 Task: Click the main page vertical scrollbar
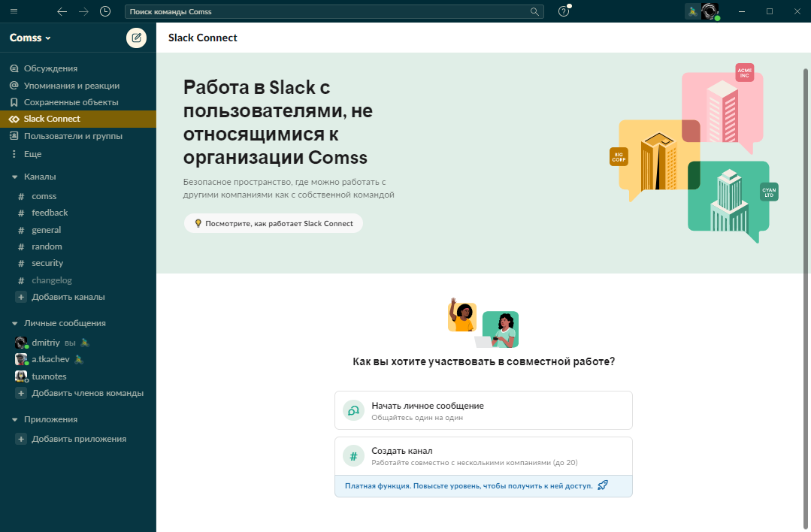[805, 300]
